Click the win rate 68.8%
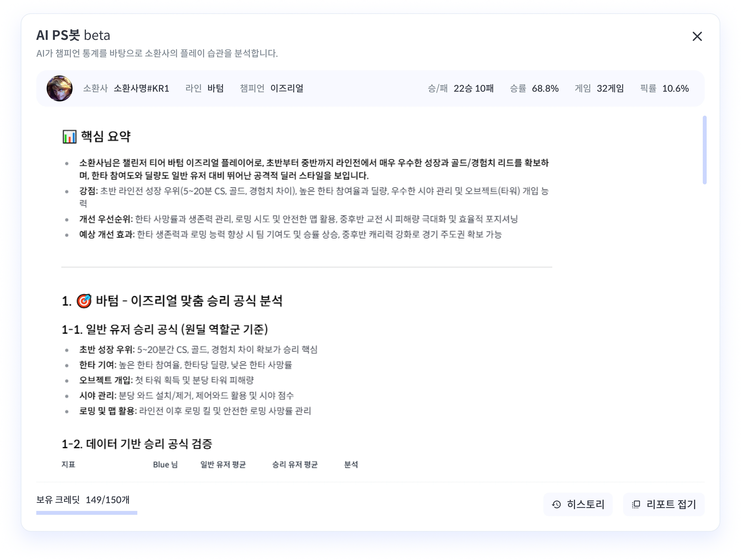This screenshot has height=560, width=741. point(545,88)
